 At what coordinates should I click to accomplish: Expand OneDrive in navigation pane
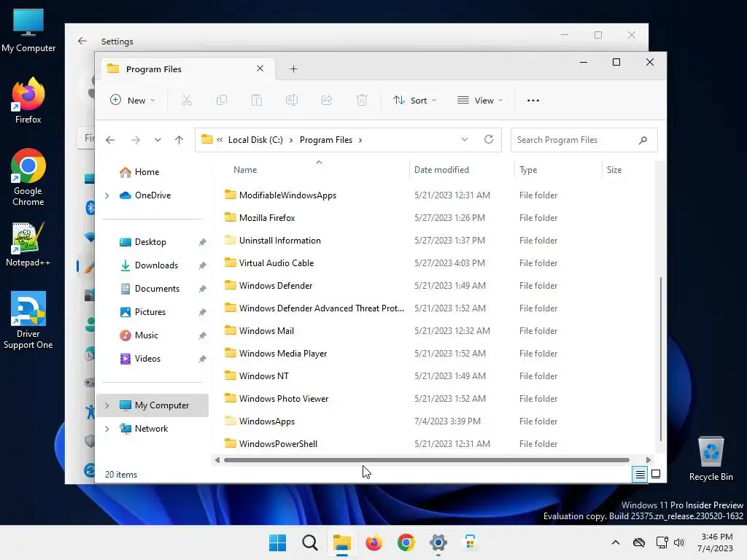107,195
